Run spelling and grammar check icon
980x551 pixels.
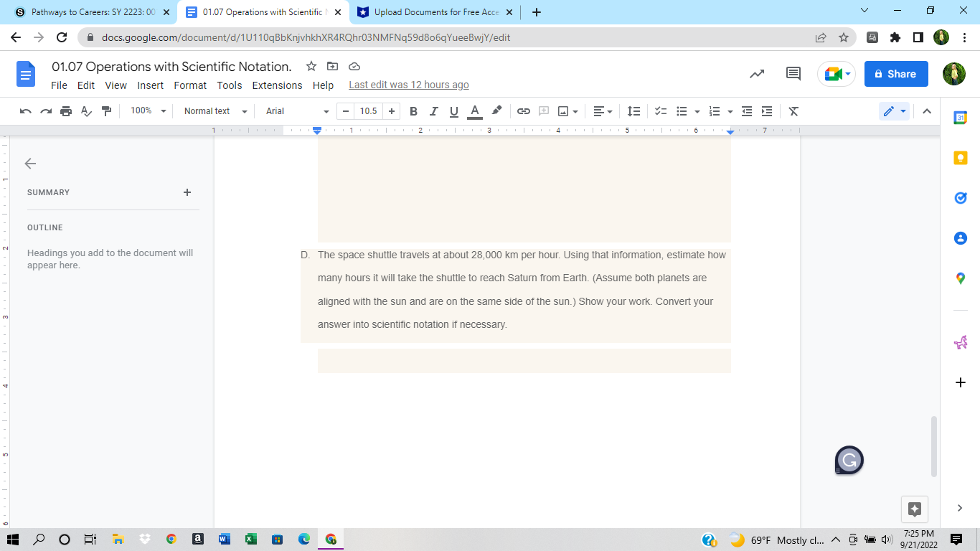[x=86, y=111]
